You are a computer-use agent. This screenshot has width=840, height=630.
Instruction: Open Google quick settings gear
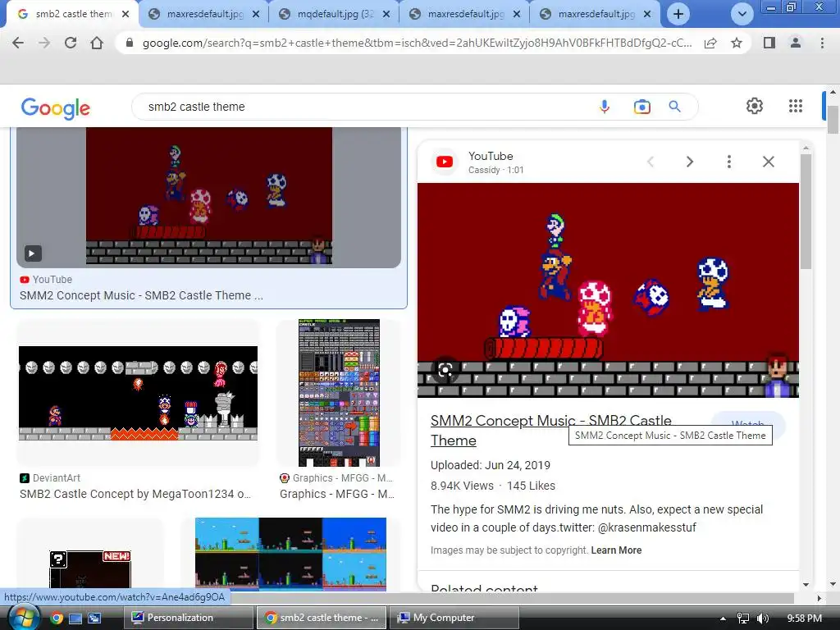tap(755, 106)
